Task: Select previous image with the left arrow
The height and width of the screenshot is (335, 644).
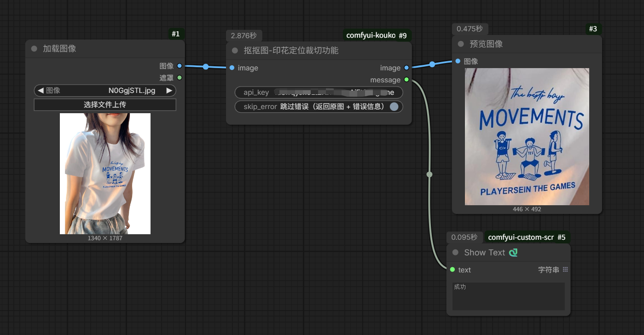Action: tap(41, 91)
